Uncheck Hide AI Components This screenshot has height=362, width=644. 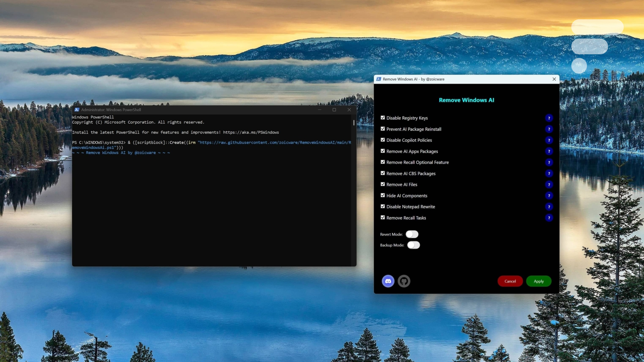(x=383, y=195)
